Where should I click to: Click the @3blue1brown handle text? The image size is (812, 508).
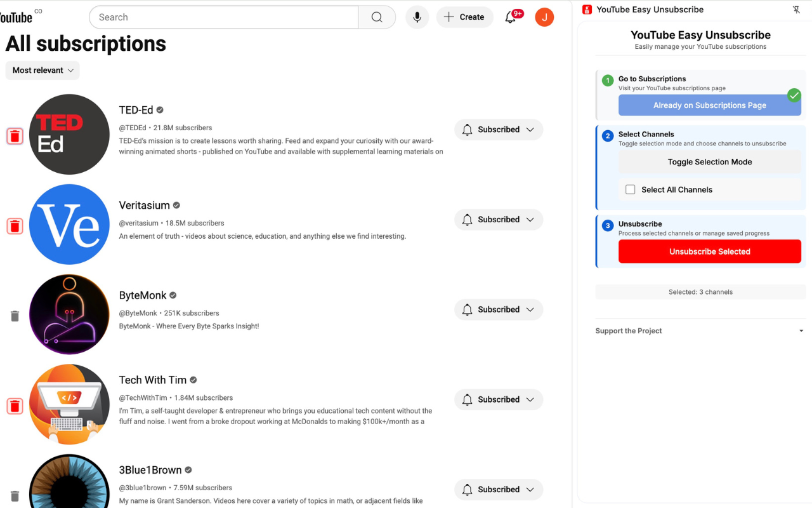(143, 488)
